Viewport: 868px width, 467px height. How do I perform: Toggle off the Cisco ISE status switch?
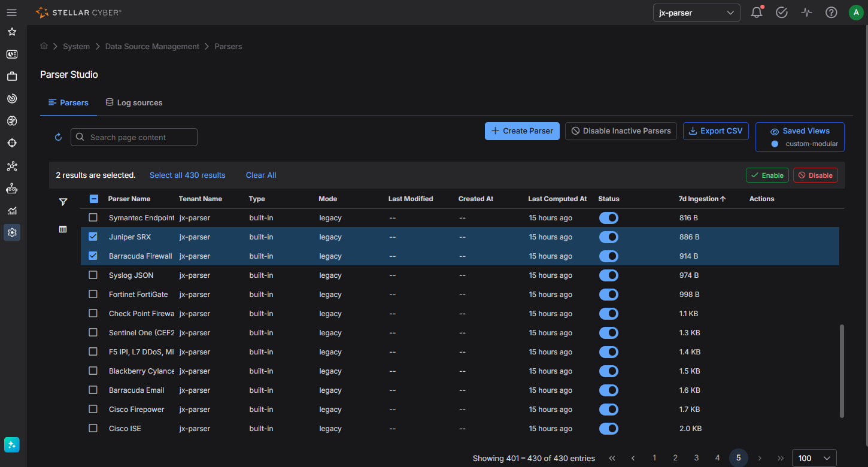[x=609, y=429]
